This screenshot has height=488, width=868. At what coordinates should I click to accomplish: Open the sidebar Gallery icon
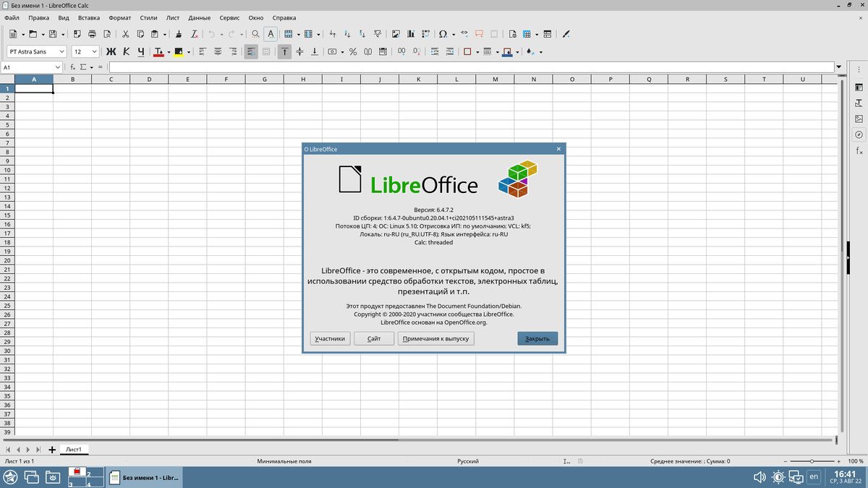pyautogui.click(x=859, y=119)
